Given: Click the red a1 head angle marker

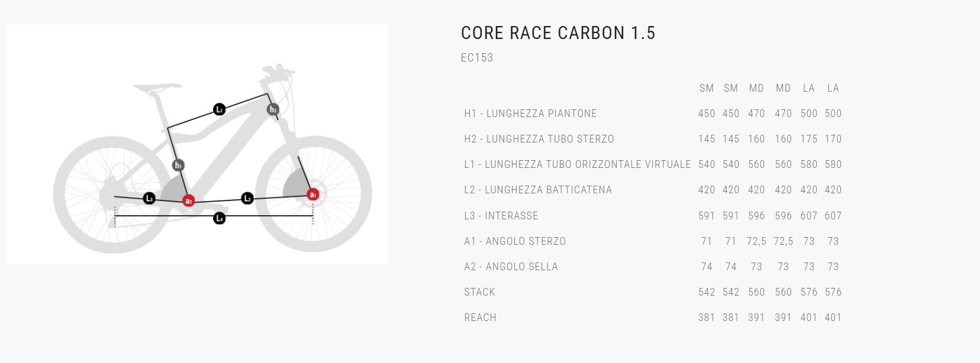Looking at the screenshot, I should pyautogui.click(x=313, y=195).
